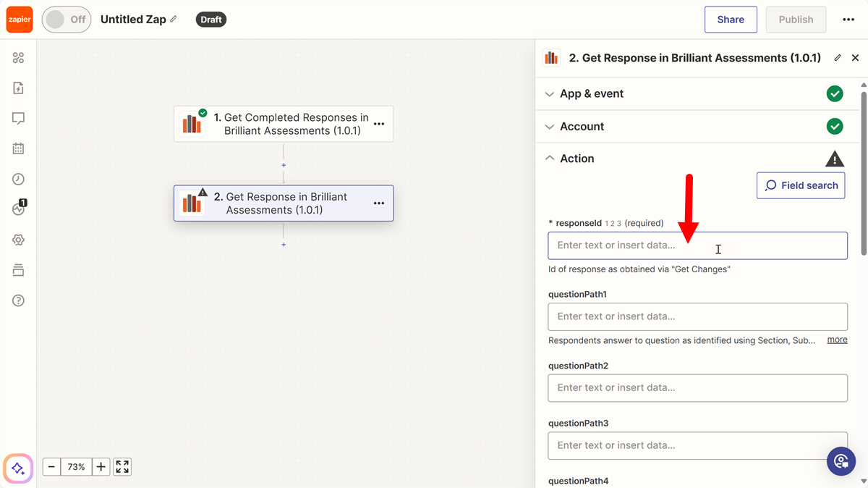The height and width of the screenshot is (488, 868).
Task: Rename the Zap using the pencil icon
Action: (x=174, y=19)
